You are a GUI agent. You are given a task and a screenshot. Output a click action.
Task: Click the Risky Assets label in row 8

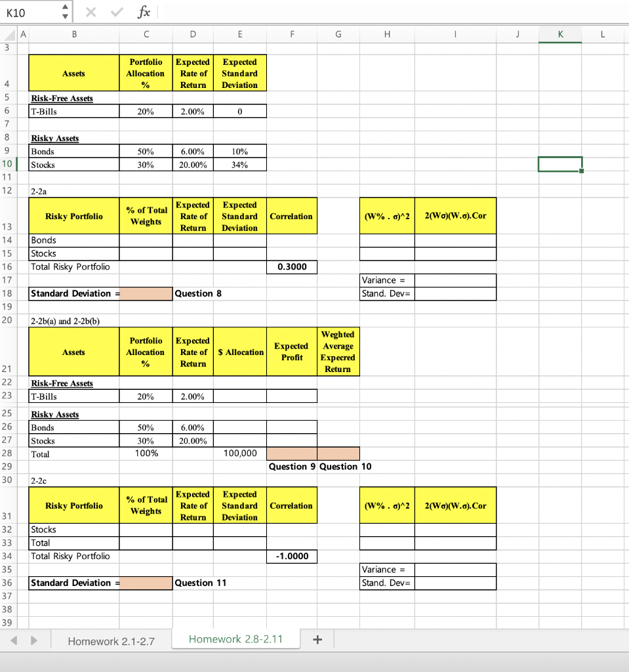tap(55, 138)
